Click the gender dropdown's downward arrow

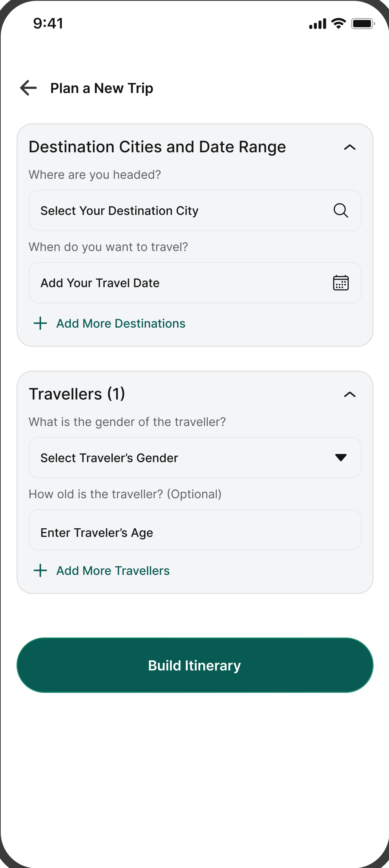click(340, 457)
